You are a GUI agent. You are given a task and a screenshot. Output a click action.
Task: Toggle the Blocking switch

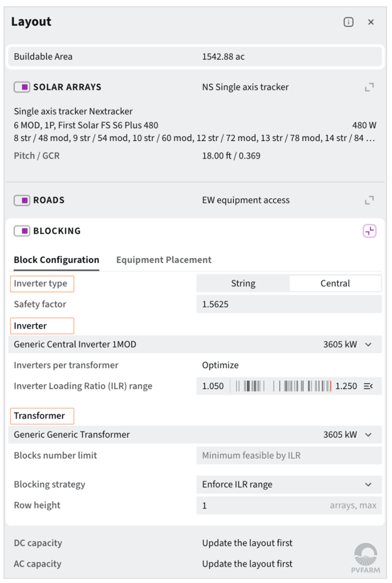point(22,231)
